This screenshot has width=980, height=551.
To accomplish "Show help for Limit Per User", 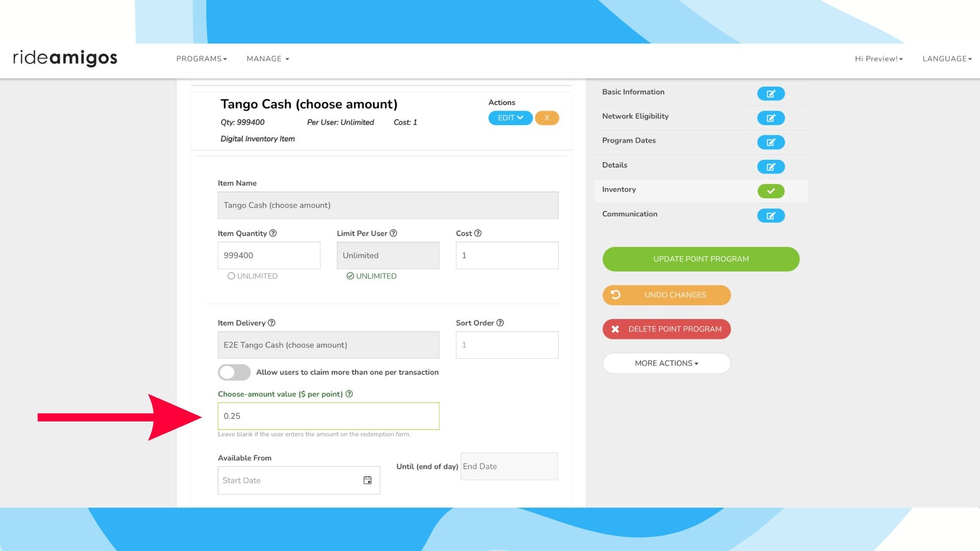I will coord(394,233).
